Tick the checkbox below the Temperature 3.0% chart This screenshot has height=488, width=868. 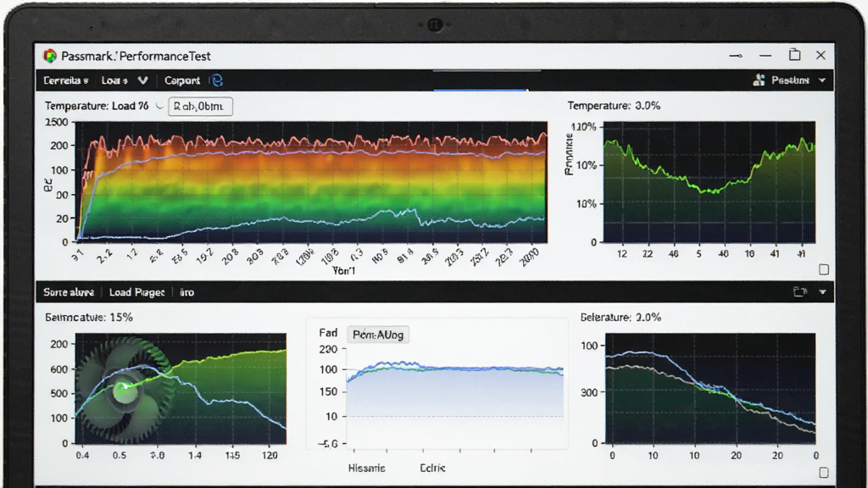pos(824,269)
